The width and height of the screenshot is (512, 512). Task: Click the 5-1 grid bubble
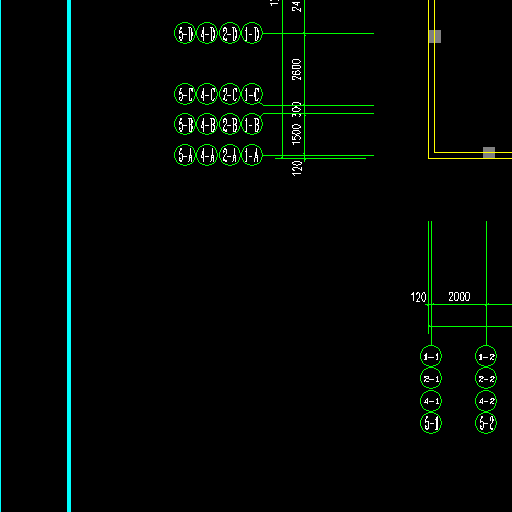pyautogui.click(x=431, y=423)
